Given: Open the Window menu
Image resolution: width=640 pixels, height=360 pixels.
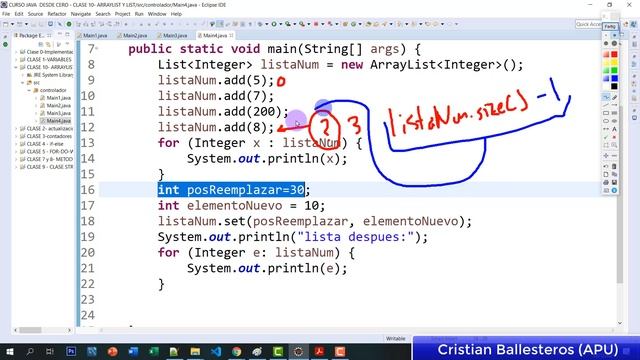Looking at the screenshot, I should coord(157,14).
